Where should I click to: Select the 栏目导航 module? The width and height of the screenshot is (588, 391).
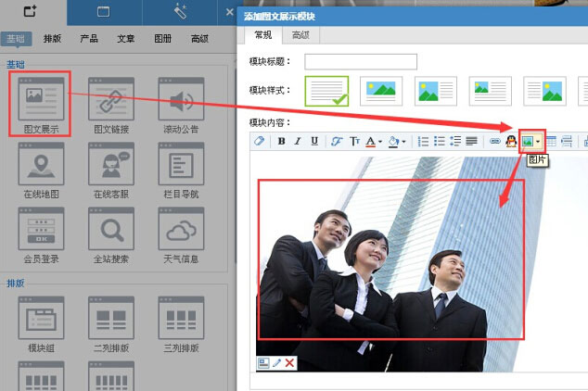[x=181, y=170]
